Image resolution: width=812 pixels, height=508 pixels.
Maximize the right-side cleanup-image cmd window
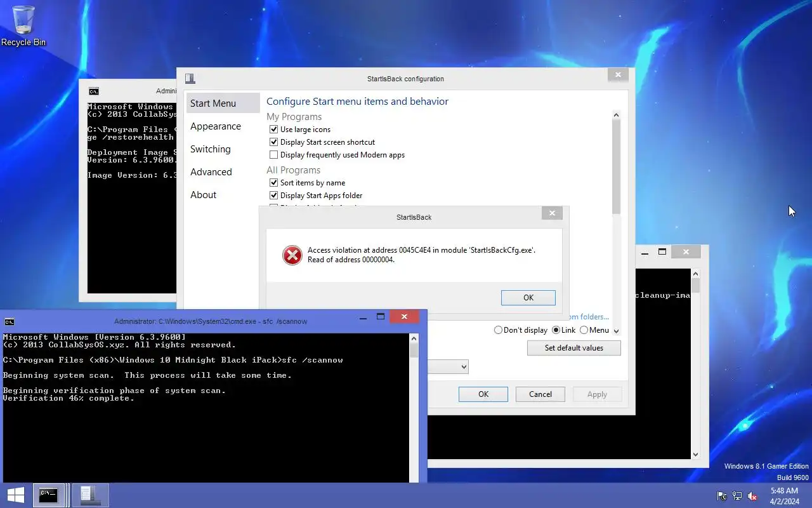point(662,251)
